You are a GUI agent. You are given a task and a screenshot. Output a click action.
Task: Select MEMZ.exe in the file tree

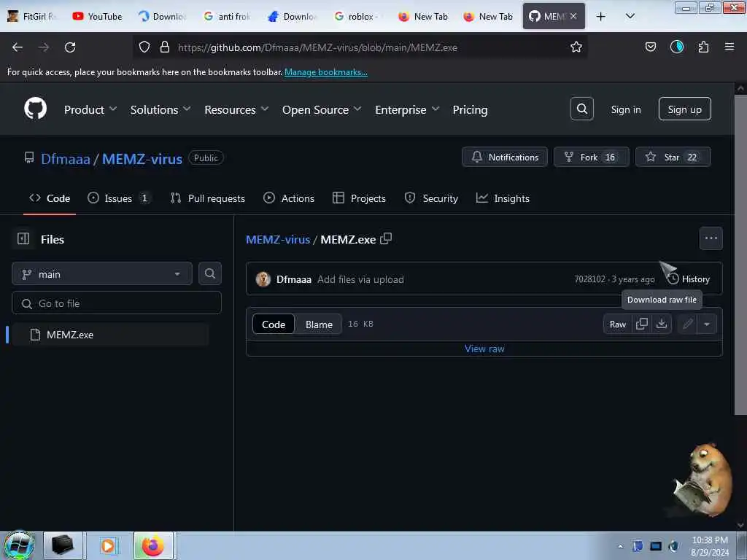point(109,335)
